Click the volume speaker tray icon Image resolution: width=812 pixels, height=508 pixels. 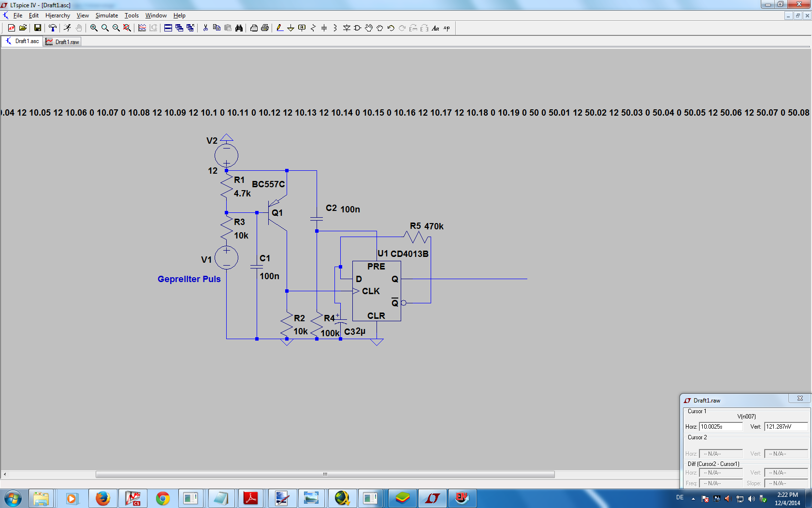tap(751, 499)
